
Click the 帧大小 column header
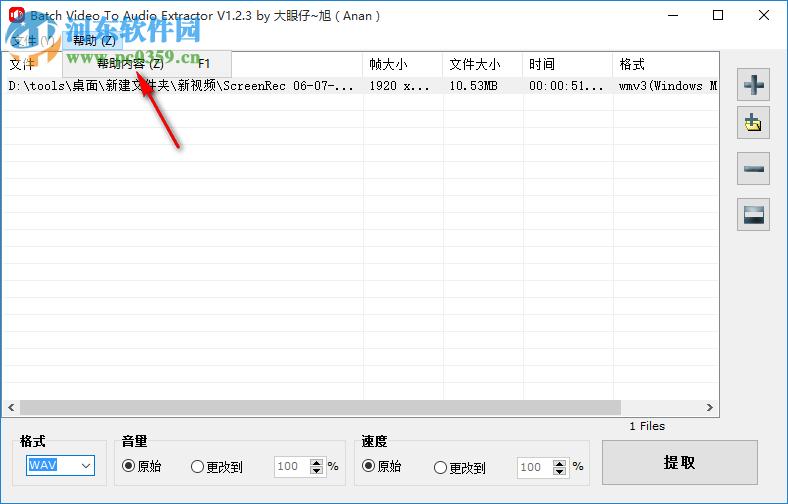403,64
